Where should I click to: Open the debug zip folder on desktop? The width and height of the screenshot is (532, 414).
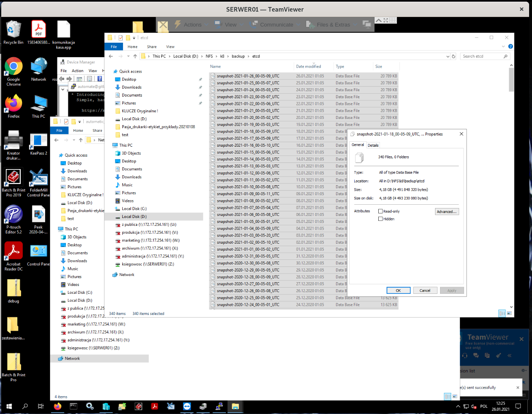pyautogui.click(x=13, y=291)
